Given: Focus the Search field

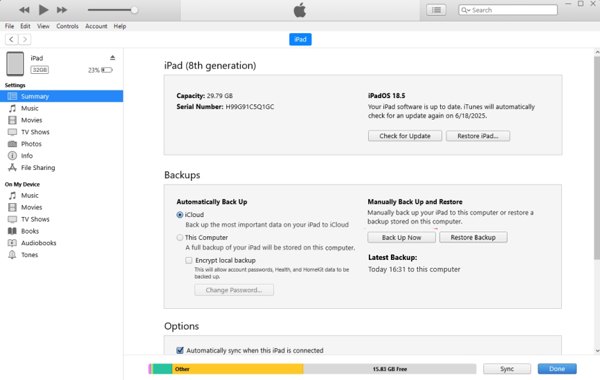Looking at the screenshot, I should (508, 10).
